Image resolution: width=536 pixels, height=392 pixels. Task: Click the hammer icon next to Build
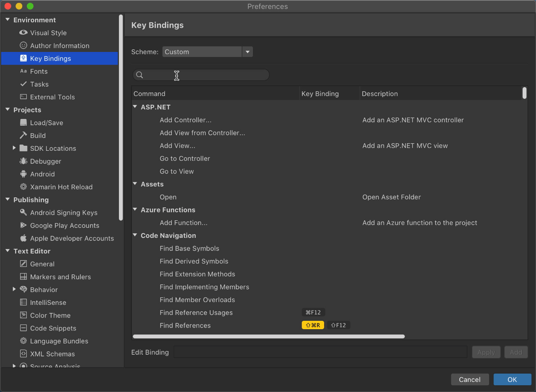click(23, 135)
